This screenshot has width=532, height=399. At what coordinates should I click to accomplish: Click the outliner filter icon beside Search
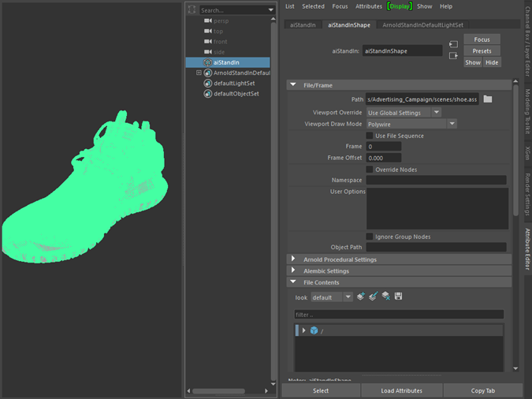pos(192,9)
